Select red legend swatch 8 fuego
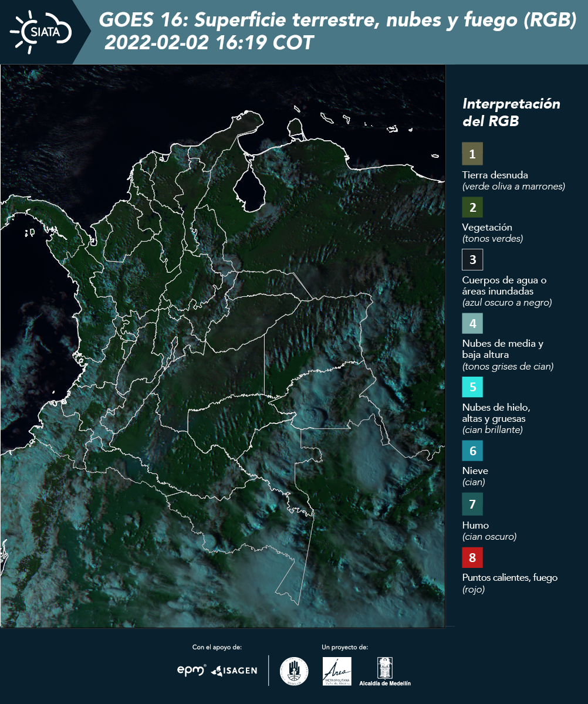The height and width of the screenshot is (704, 588). click(472, 557)
